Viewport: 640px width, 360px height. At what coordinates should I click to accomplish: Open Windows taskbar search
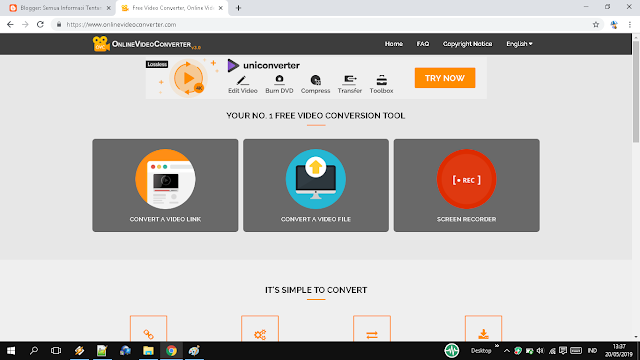(x=34, y=351)
